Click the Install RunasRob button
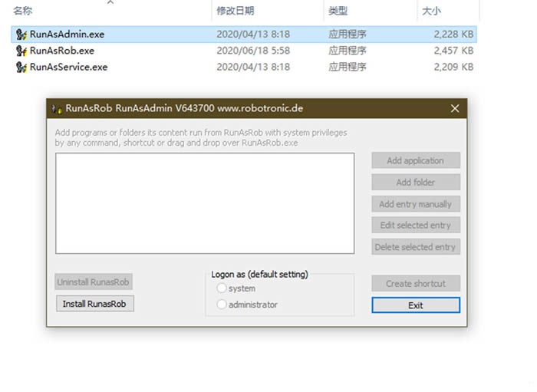The height and width of the screenshot is (392, 537). click(x=95, y=304)
